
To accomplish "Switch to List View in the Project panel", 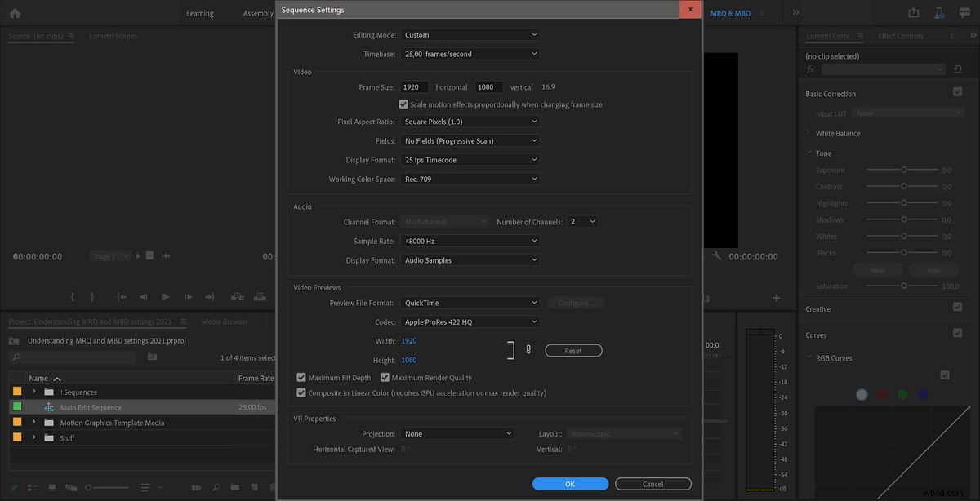I will (33, 487).
